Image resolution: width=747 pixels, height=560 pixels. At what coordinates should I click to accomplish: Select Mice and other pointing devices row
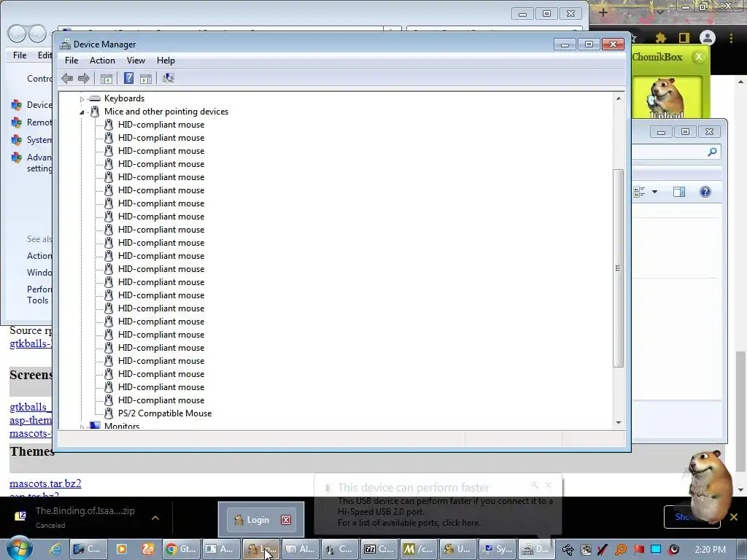pyautogui.click(x=166, y=112)
